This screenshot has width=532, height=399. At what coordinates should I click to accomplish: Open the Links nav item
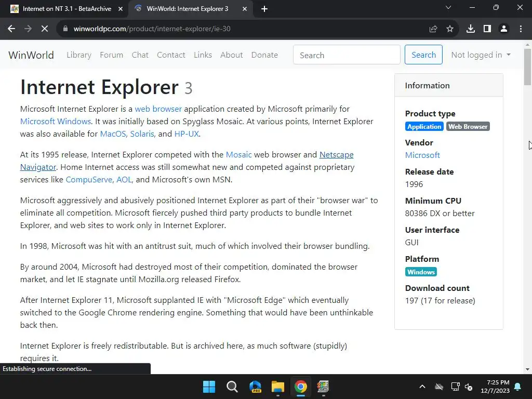tap(203, 55)
